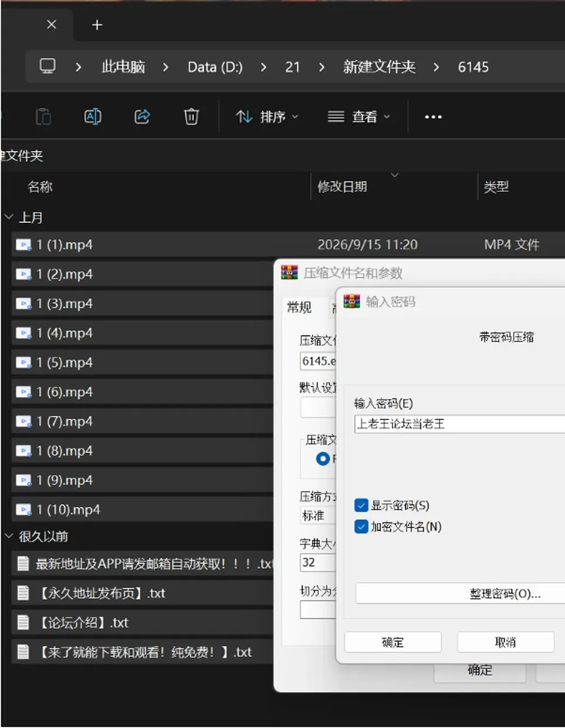
Task: Click the delete trash icon
Action: (191, 116)
